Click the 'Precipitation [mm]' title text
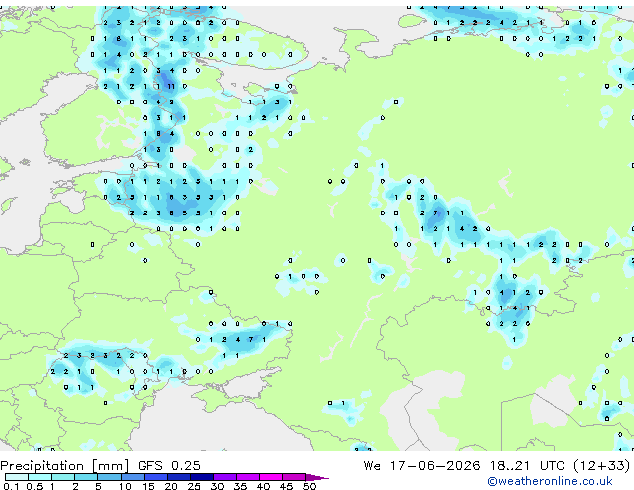 point(65,466)
